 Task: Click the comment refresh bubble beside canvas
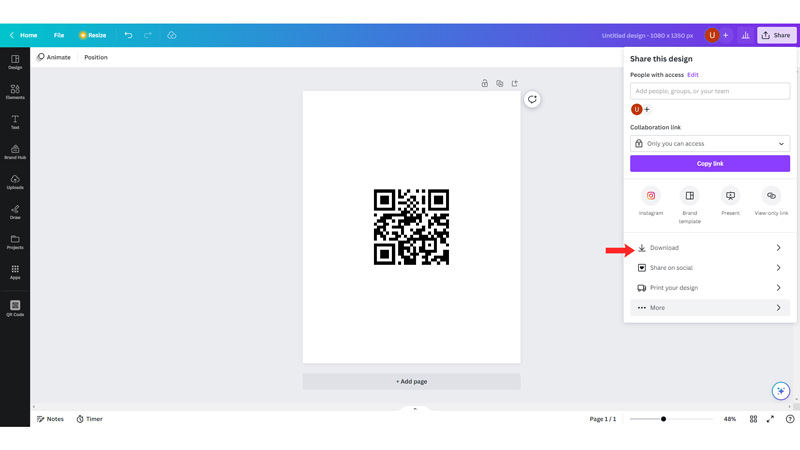(532, 99)
